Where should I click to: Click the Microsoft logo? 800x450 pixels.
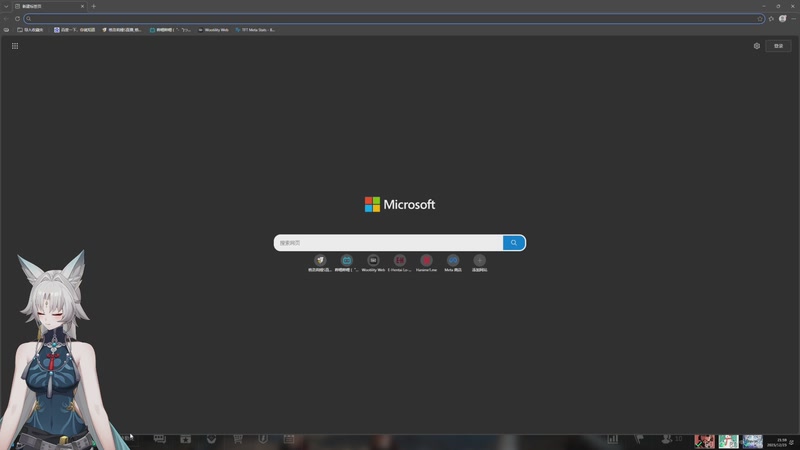click(399, 205)
